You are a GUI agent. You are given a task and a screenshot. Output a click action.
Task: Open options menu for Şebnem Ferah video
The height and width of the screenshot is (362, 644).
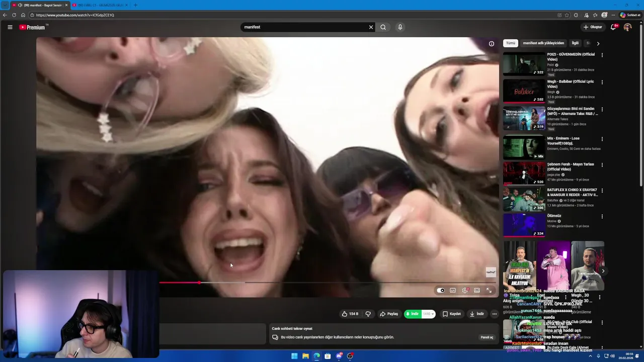[x=602, y=165]
